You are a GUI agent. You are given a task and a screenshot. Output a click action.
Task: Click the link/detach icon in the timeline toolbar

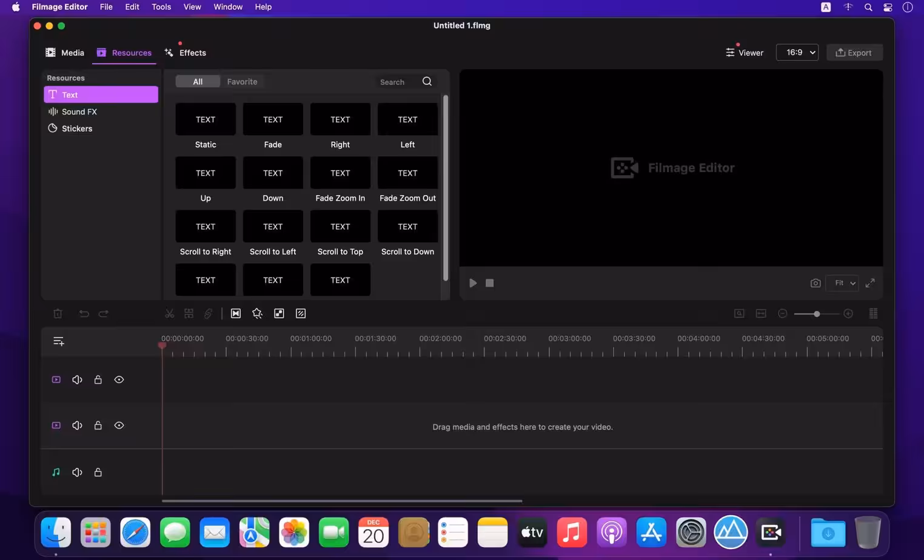coord(208,313)
